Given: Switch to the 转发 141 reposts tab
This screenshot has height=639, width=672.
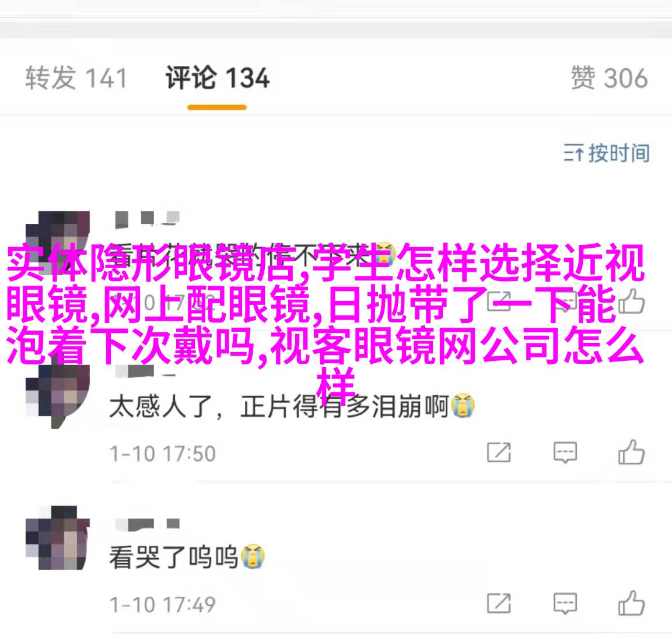Looking at the screenshot, I should (x=76, y=78).
